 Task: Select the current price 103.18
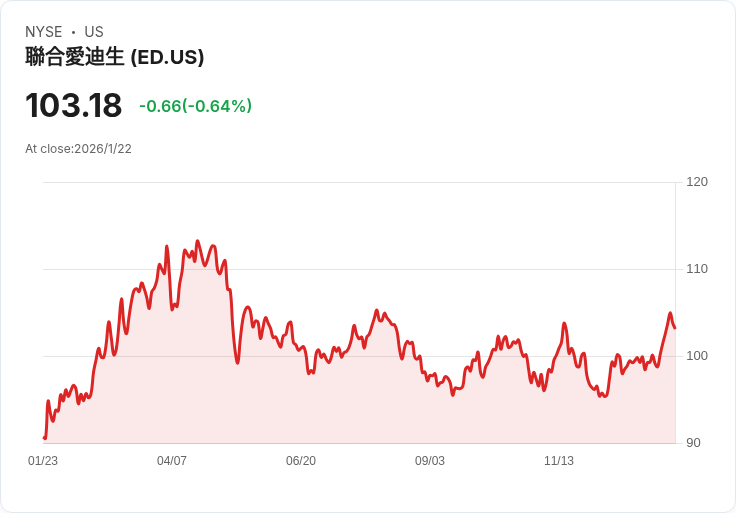click(73, 106)
